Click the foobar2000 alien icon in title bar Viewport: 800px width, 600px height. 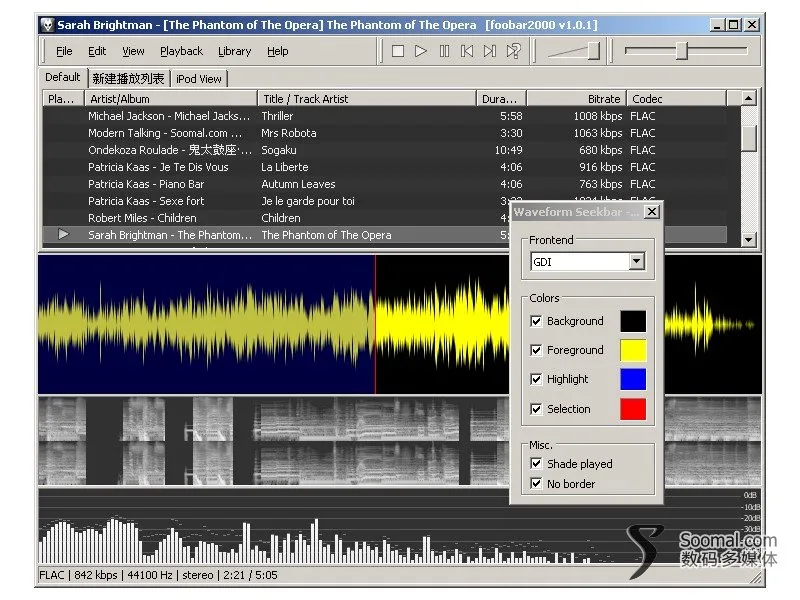click(47, 24)
